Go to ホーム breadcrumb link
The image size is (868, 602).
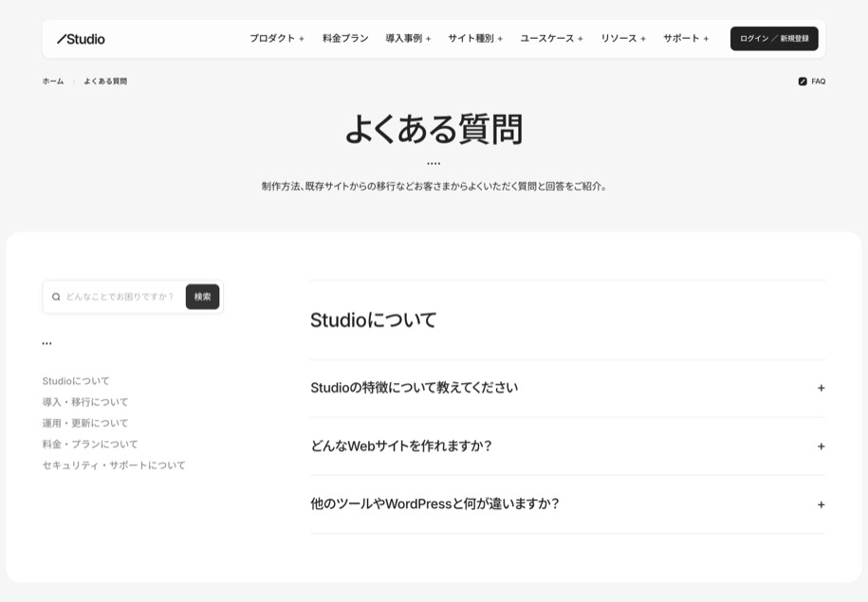[53, 82]
